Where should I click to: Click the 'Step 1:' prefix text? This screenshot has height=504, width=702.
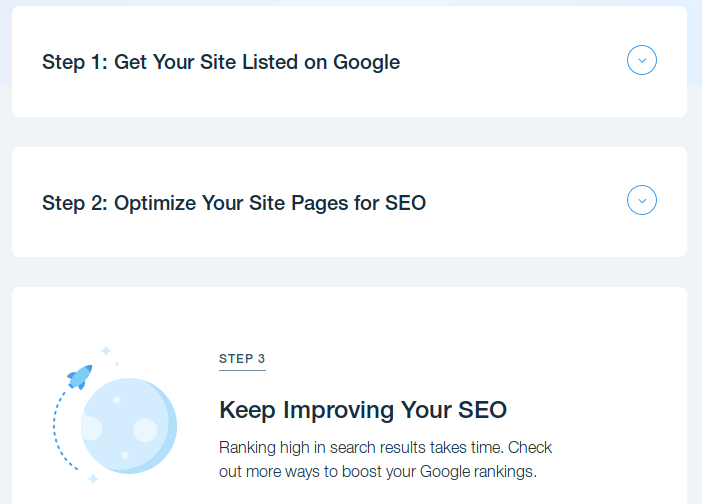(x=75, y=62)
